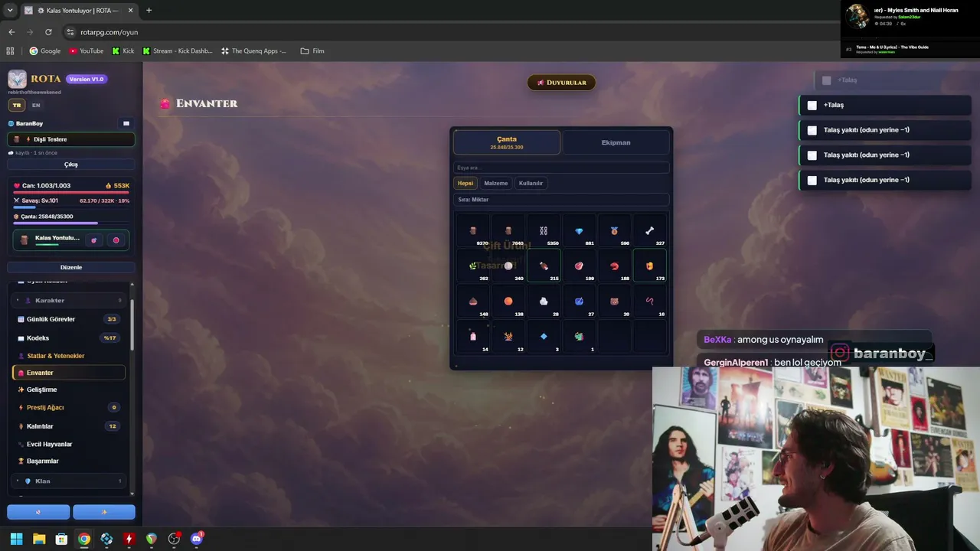The width and height of the screenshot is (980, 551).
Task: Open Geliştirme in sidebar
Action: (69, 390)
